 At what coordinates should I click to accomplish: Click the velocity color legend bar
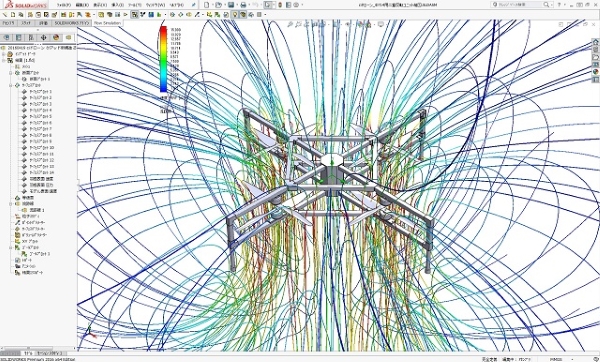point(163,59)
